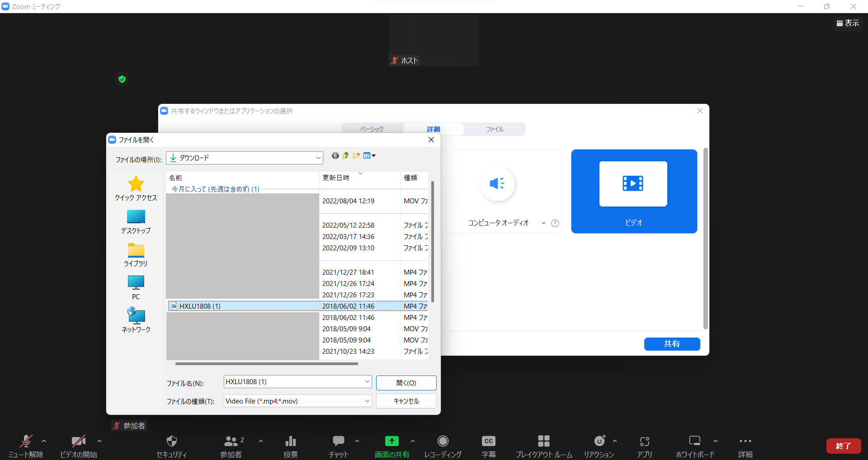Select the HXLU1808 (1) file row
Screen dimensions: 868x460
pyautogui.click(x=244, y=306)
